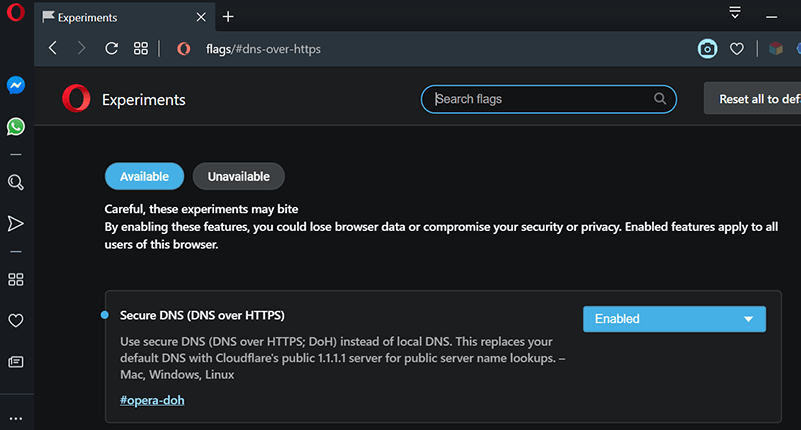The image size is (801, 430).
Task: Go back to the previous page
Action: 53,48
